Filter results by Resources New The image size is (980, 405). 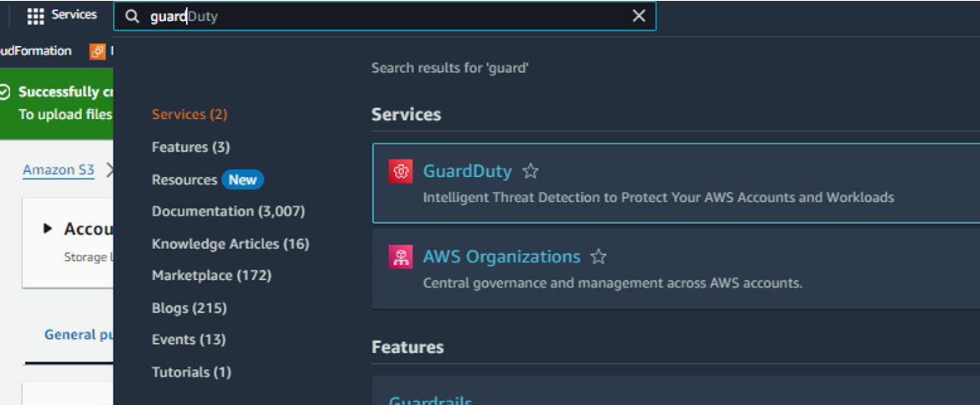[x=208, y=179]
